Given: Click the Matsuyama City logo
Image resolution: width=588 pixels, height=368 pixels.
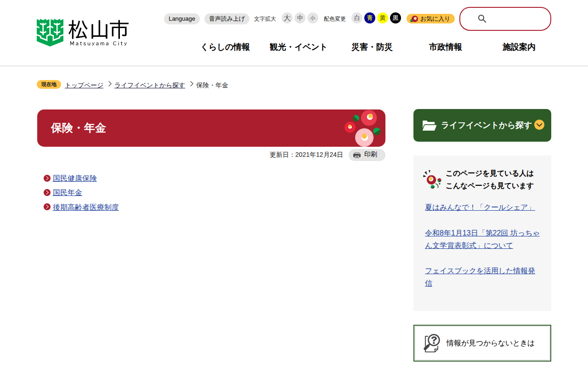Looking at the screenshot, I should pyautogui.click(x=83, y=33).
